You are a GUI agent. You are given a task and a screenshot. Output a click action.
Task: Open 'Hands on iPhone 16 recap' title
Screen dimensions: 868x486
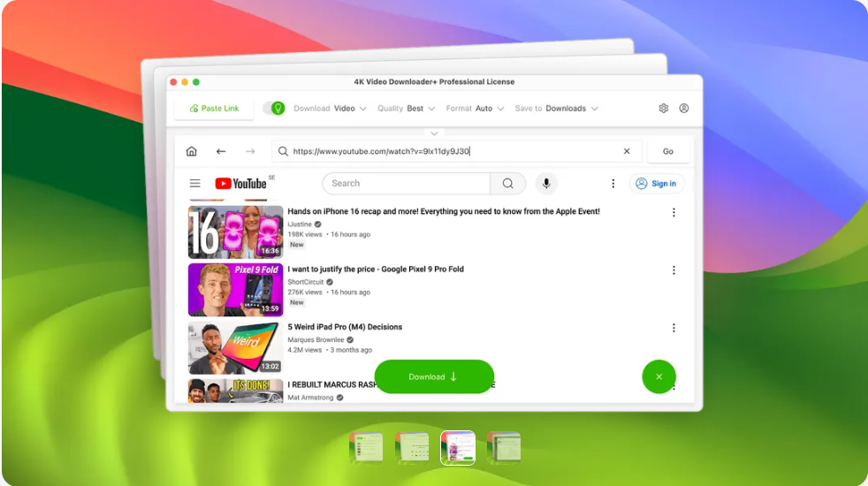(x=444, y=211)
